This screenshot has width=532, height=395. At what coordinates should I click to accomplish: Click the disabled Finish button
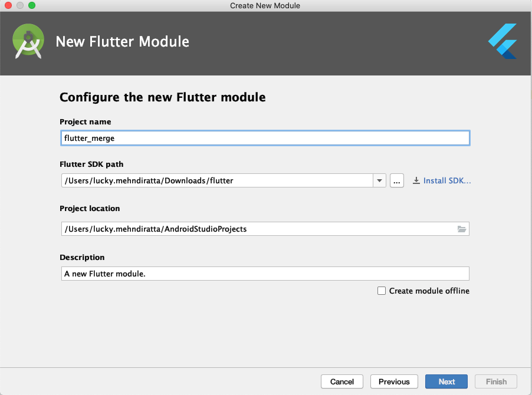pyautogui.click(x=495, y=381)
